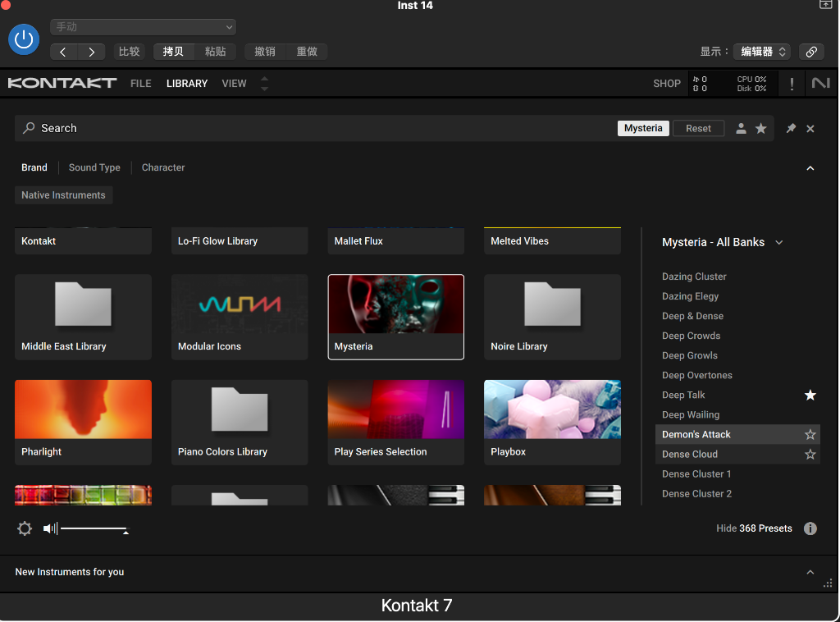Favorite Demon's Attack with its star
The image size is (840, 622).
[x=810, y=434]
